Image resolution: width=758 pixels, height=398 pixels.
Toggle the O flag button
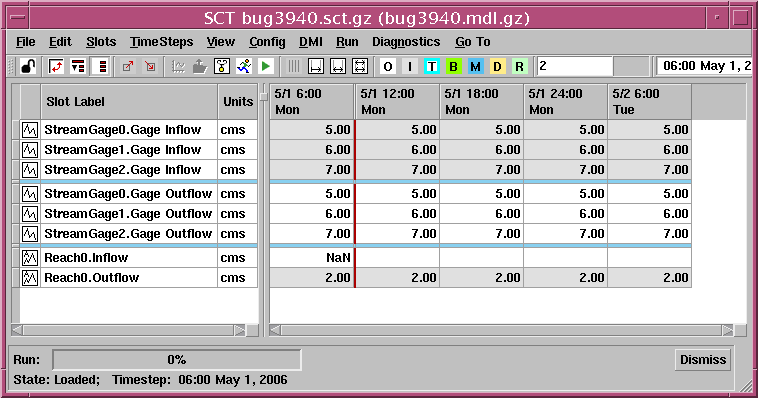388,66
